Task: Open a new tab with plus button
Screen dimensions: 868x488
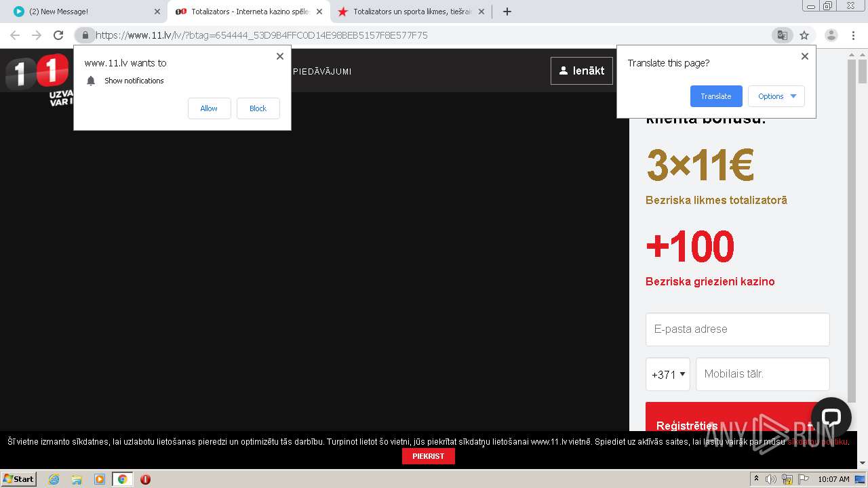Action: [507, 12]
